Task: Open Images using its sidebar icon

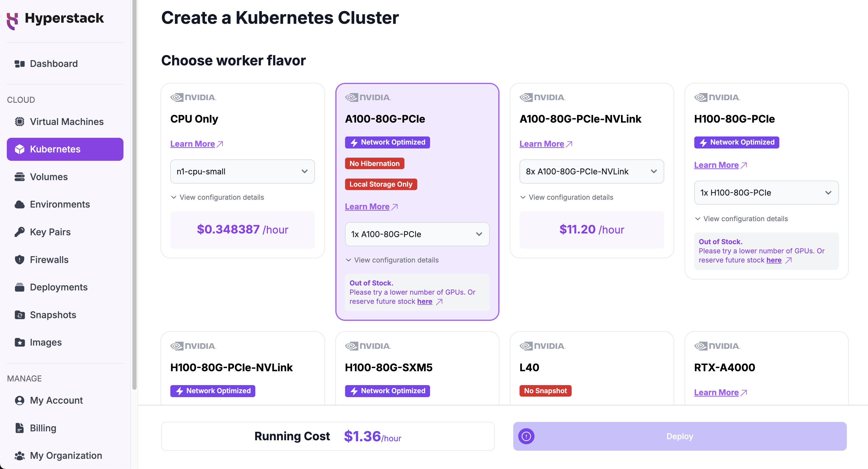Action: click(x=20, y=342)
